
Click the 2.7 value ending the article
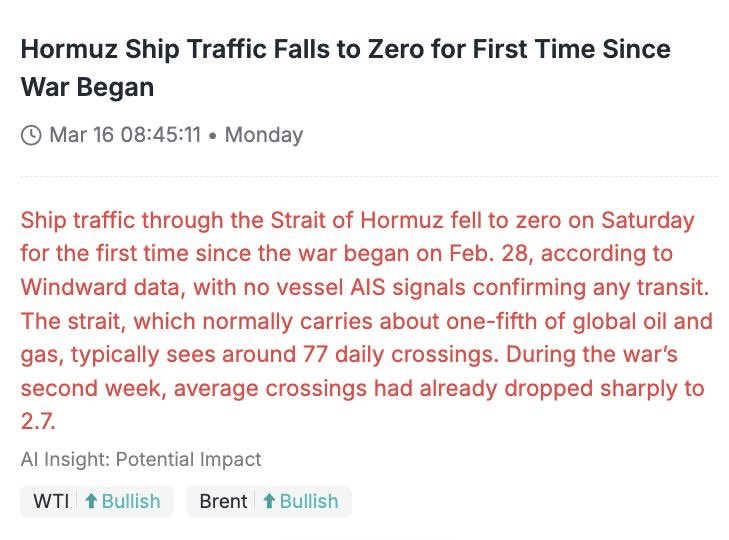pyautogui.click(x=34, y=422)
